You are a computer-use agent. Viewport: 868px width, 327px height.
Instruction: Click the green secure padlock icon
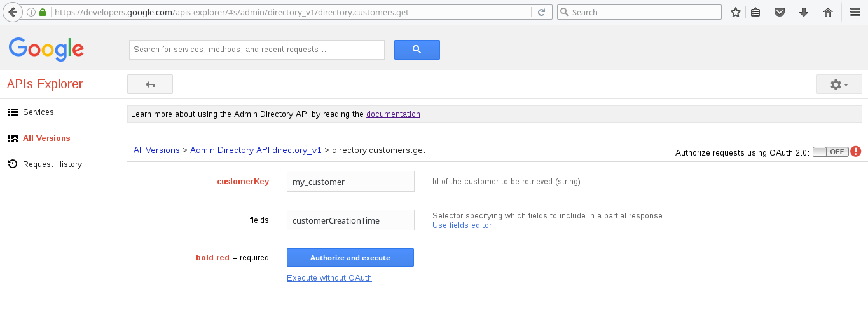tap(43, 12)
